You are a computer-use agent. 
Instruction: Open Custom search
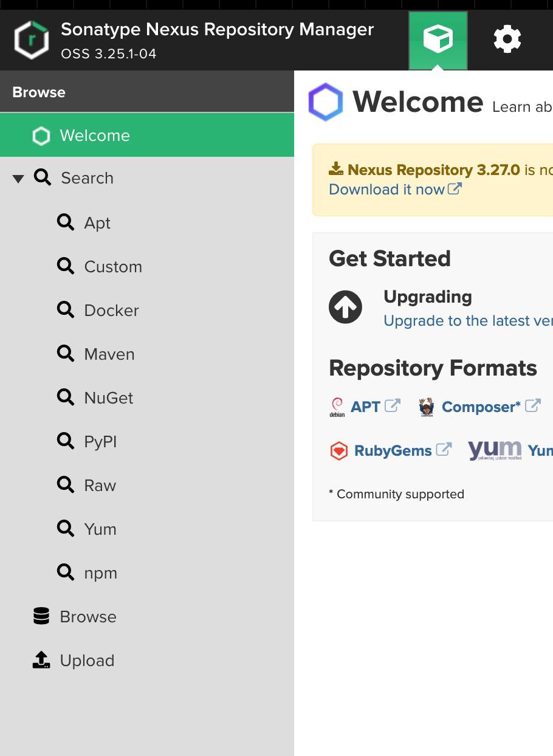(x=113, y=267)
